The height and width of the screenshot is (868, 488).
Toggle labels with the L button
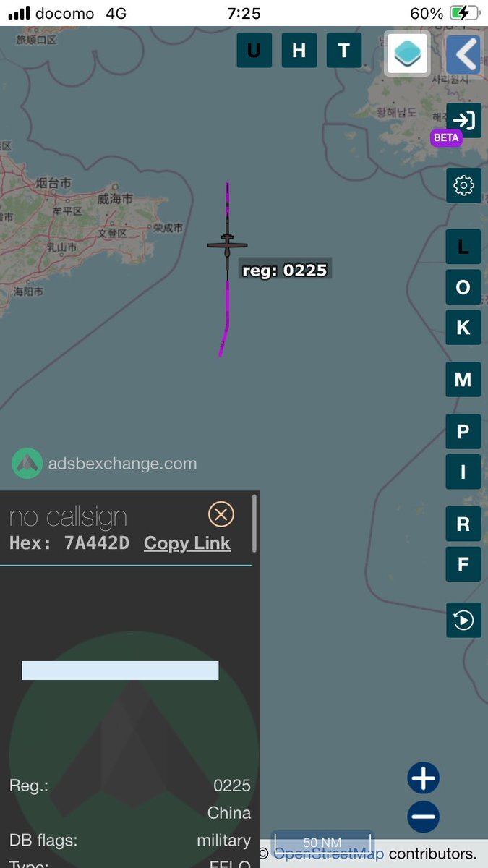click(x=463, y=247)
